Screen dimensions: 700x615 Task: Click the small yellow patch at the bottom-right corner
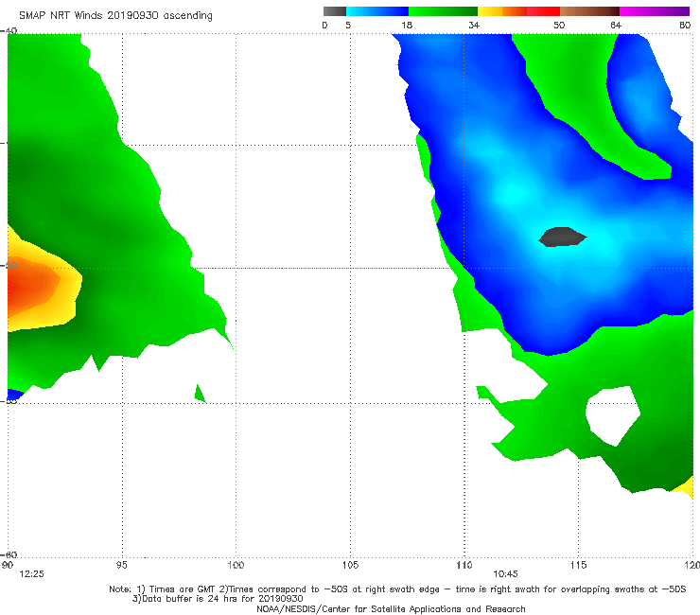(685, 487)
